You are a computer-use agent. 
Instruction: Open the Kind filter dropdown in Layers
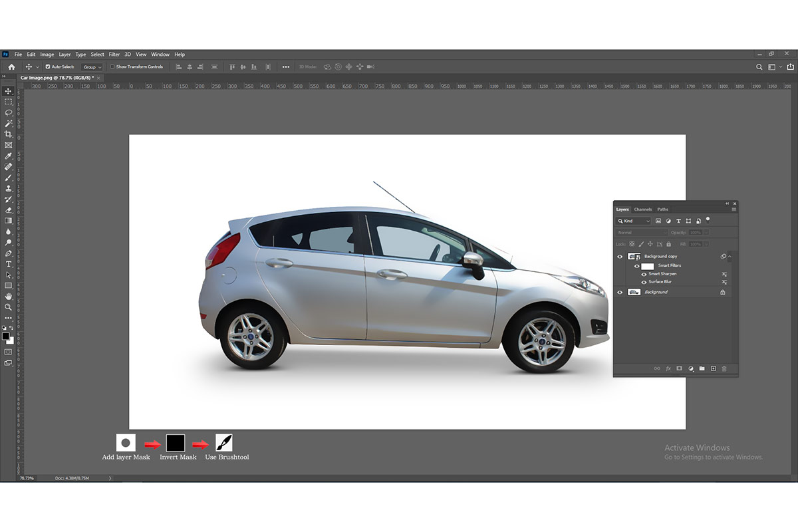pos(634,221)
